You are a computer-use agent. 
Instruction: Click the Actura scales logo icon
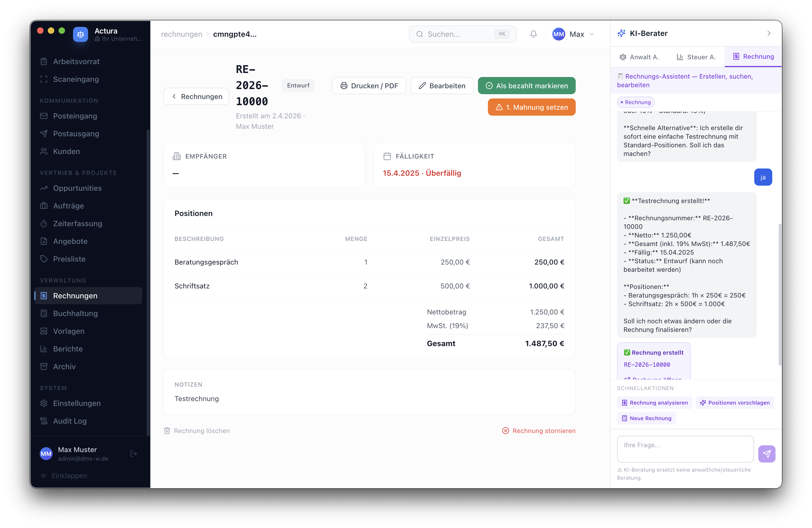point(81,34)
